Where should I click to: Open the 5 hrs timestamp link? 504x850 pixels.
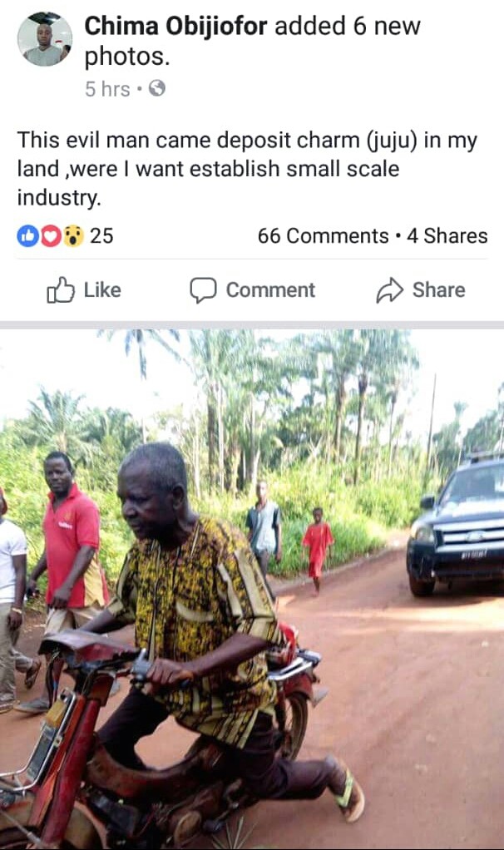tap(107, 89)
